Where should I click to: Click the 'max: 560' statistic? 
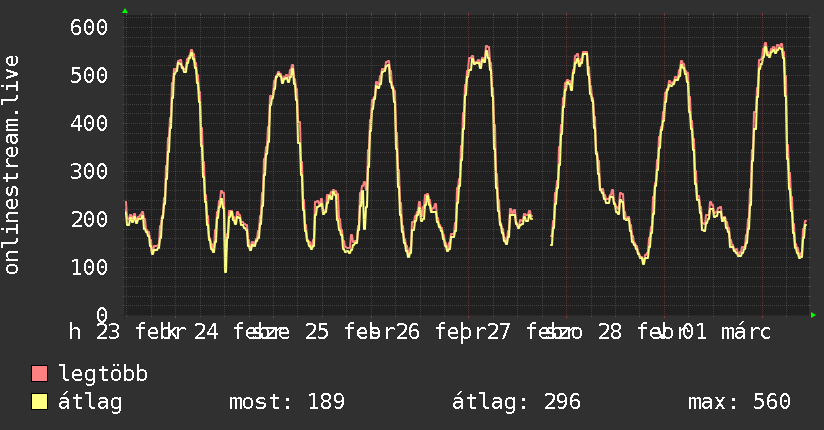739,402
